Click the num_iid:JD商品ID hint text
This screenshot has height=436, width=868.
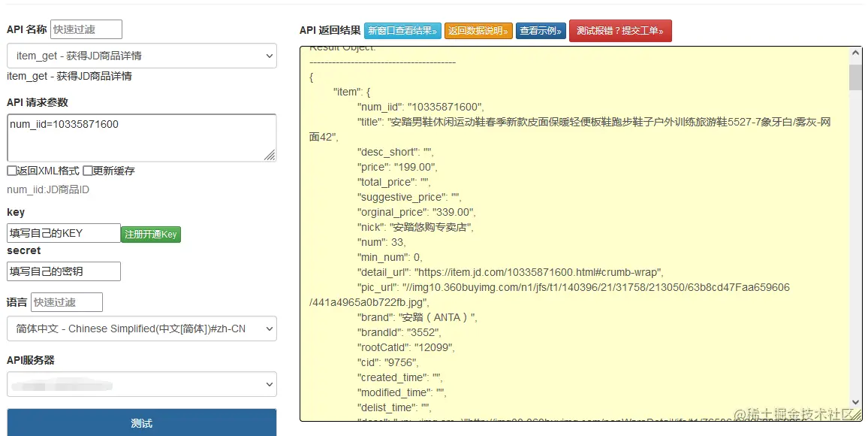pos(48,189)
